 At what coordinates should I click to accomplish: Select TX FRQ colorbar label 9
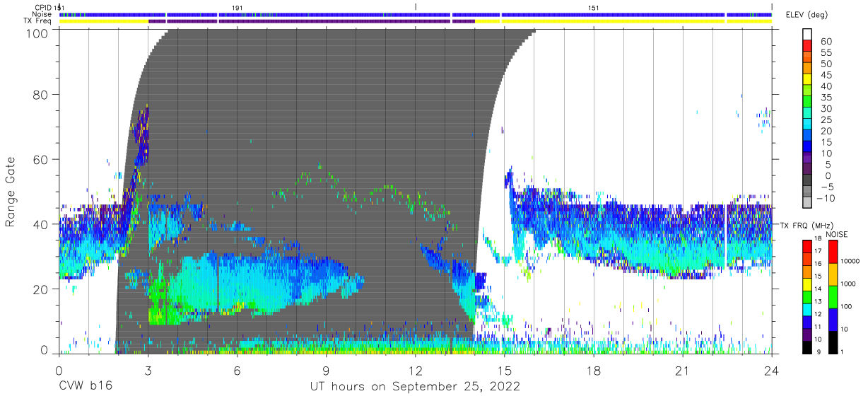pos(819,352)
